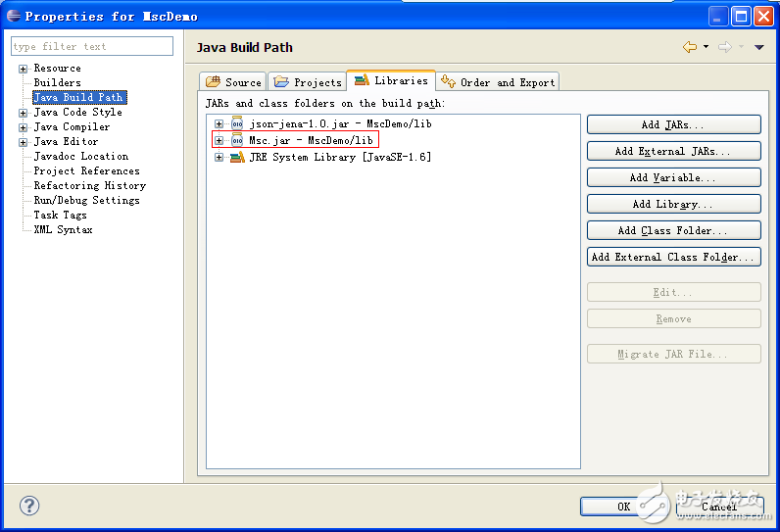Click the Remove button
The width and height of the screenshot is (780, 532).
673,318
